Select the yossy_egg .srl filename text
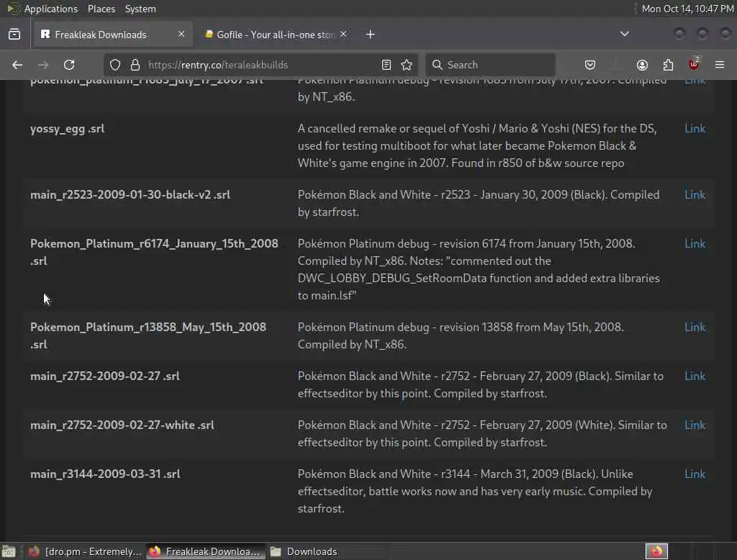Screen dimensions: 737x560 click(67, 129)
